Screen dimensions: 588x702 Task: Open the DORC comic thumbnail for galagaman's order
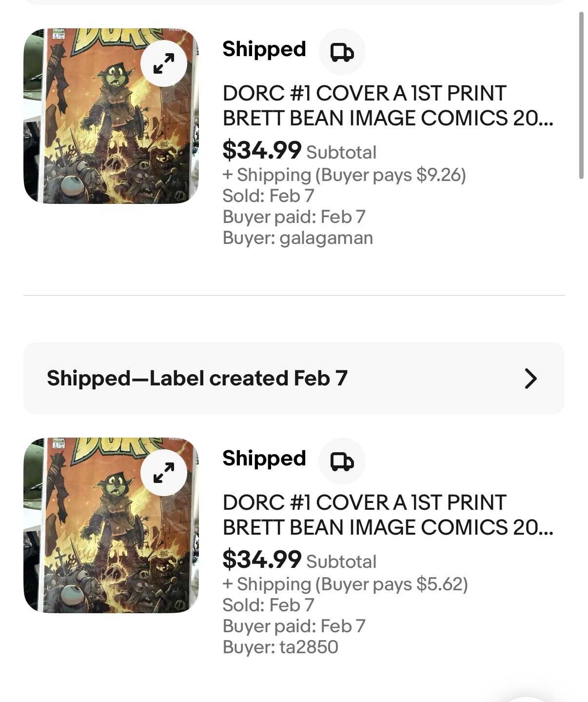point(98,137)
